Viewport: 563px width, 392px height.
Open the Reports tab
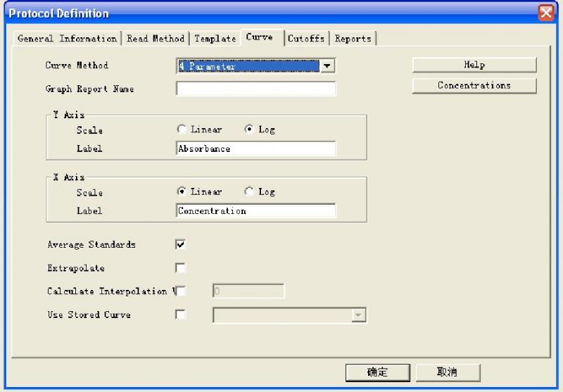353,39
